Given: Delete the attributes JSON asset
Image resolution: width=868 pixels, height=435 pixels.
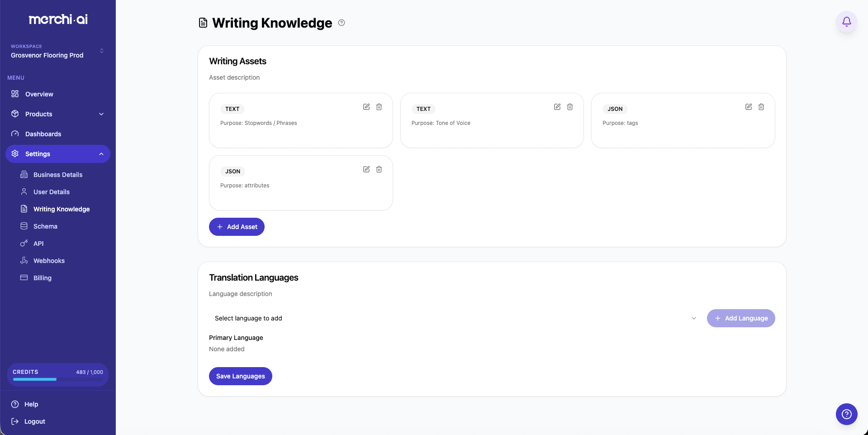Looking at the screenshot, I should click(379, 169).
